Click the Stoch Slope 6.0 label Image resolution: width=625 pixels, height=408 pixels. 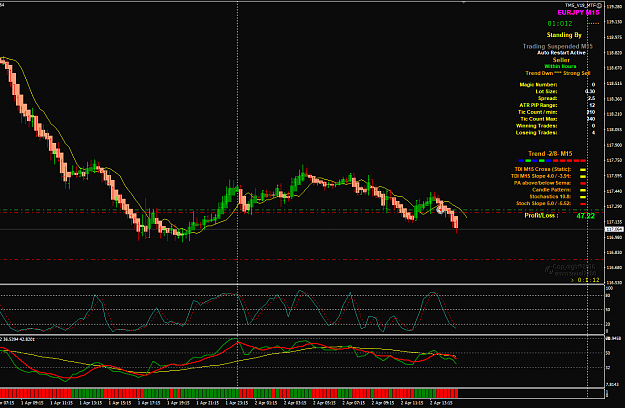(544, 203)
